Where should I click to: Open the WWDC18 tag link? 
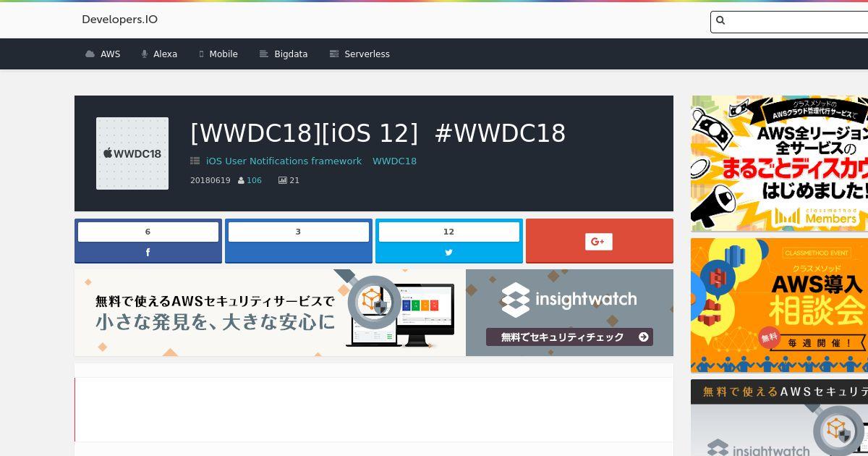pos(394,161)
